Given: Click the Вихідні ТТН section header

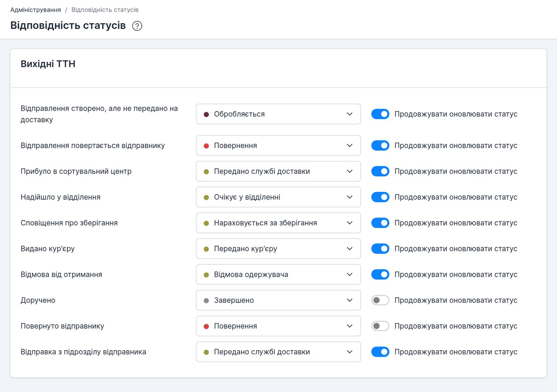Looking at the screenshot, I should coord(48,64).
